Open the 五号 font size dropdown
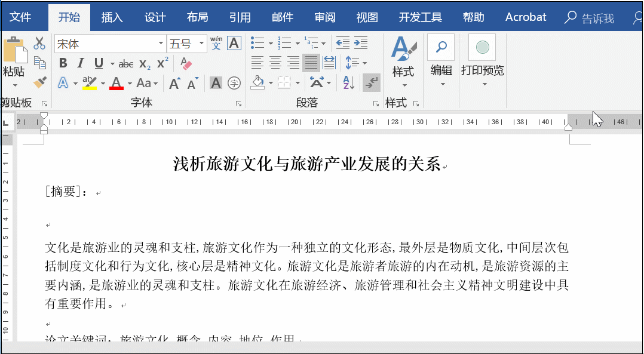Viewport: 644px width, 354px height. pos(201,44)
